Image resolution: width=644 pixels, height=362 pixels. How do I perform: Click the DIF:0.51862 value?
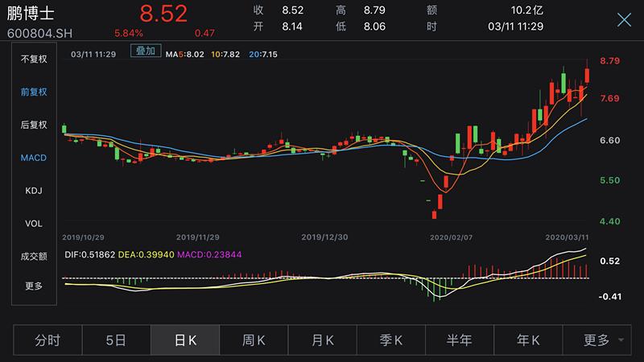pyautogui.click(x=90, y=254)
